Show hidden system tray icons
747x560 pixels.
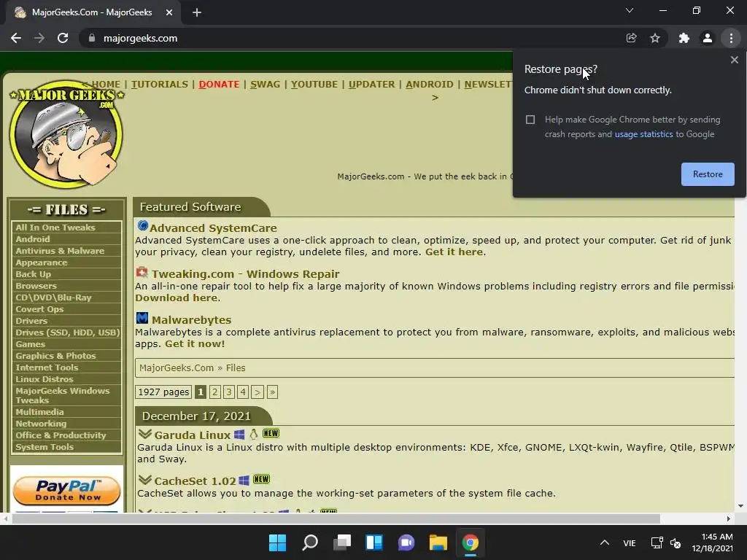click(605, 542)
